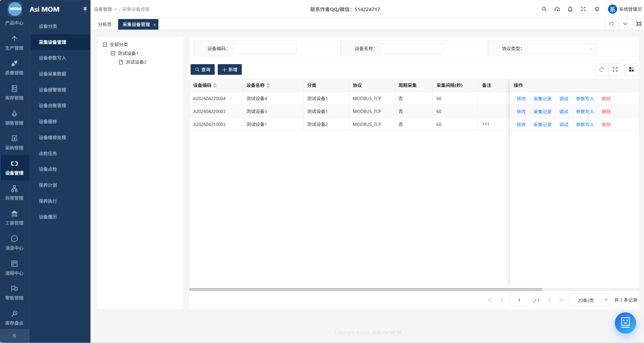Screen dimensions: 644x343
Task: Click the search magnifier icon in header
Action: pos(544,9)
